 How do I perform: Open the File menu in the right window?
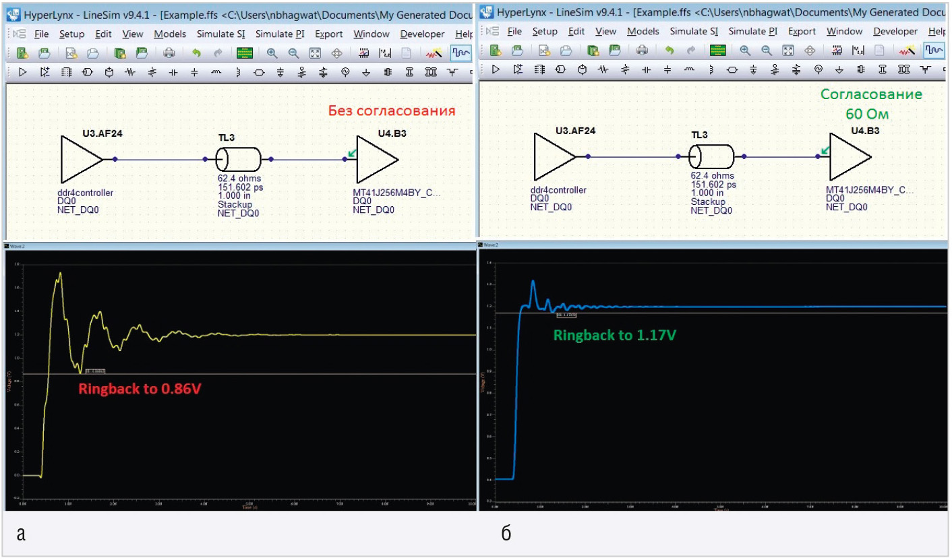coord(514,31)
